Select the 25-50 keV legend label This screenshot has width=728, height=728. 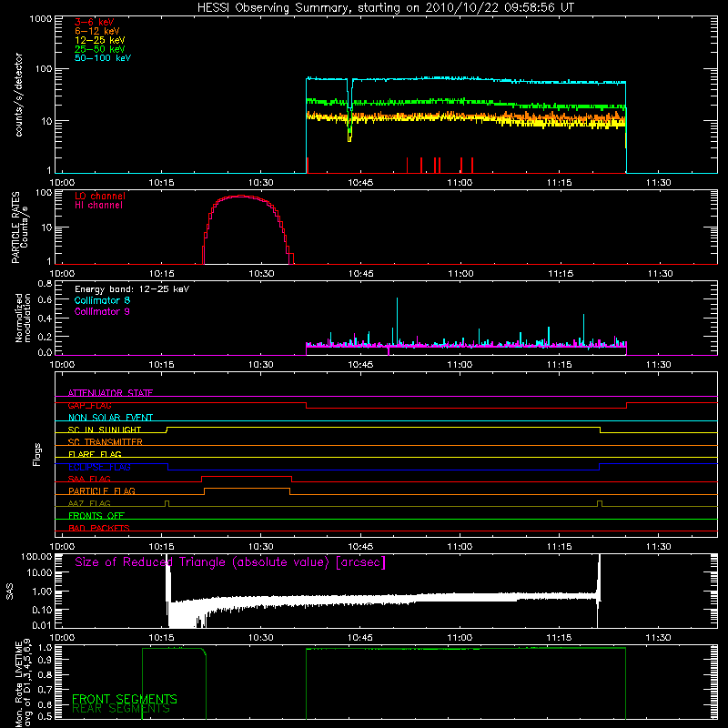[x=100, y=49]
